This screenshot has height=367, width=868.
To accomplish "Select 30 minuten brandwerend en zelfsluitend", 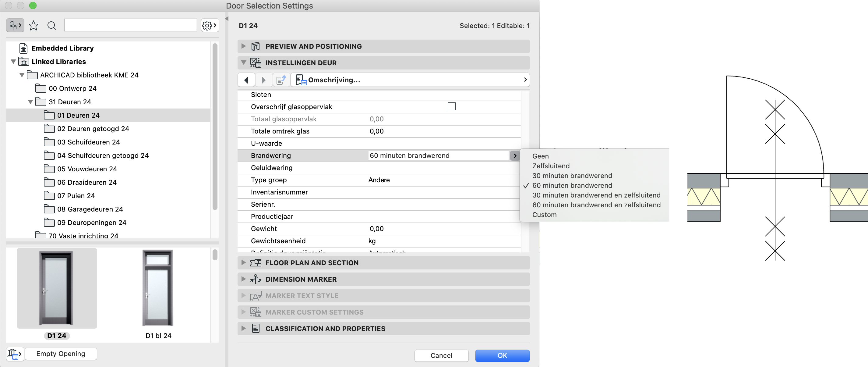I will (x=596, y=195).
